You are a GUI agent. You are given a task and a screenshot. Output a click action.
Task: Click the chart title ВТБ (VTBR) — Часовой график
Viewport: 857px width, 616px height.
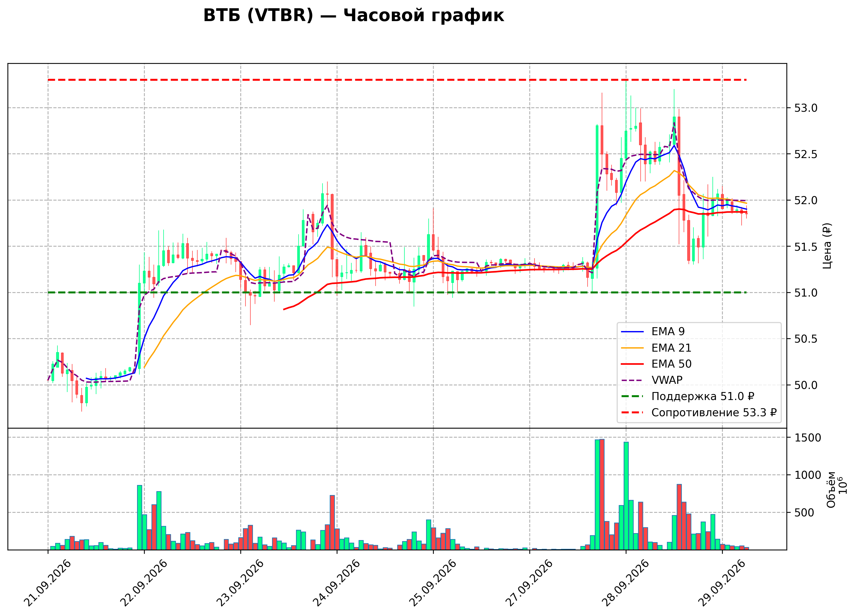pos(353,16)
